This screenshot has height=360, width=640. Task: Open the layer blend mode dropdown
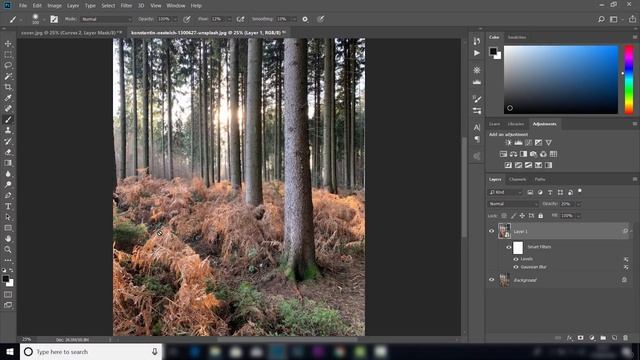tap(513, 204)
